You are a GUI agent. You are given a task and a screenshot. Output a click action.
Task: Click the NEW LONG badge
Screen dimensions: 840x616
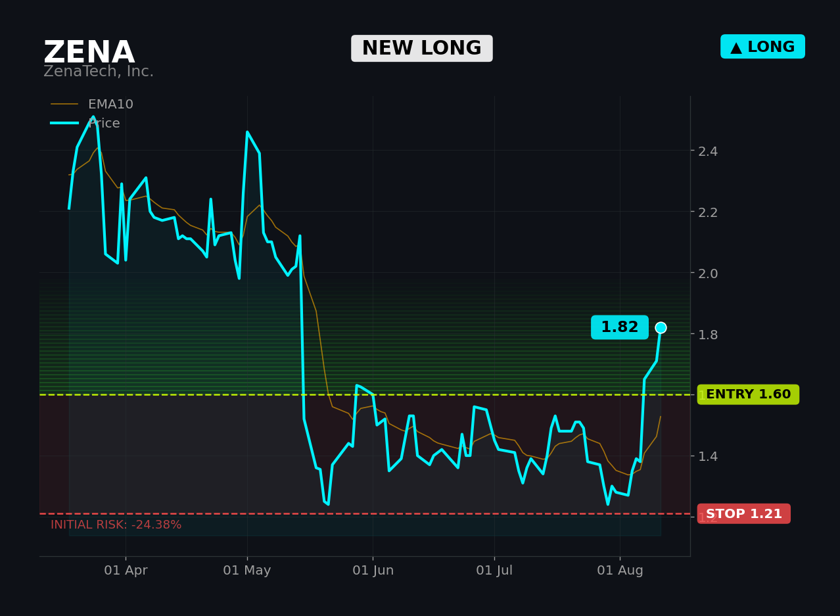pyautogui.click(x=422, y=49)
